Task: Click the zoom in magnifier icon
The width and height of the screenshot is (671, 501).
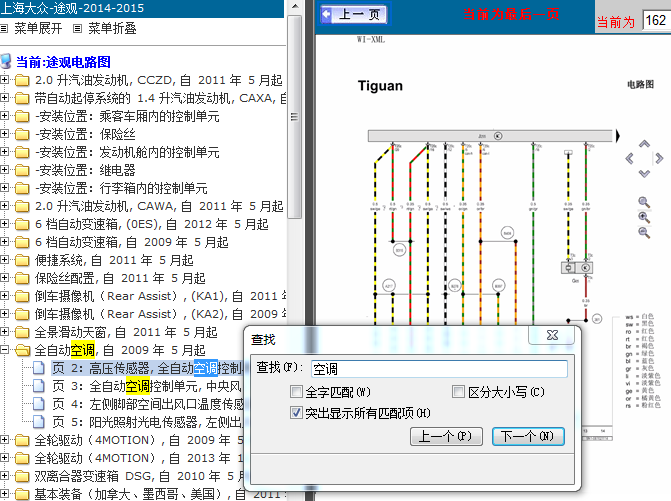Action: [644, 218]
